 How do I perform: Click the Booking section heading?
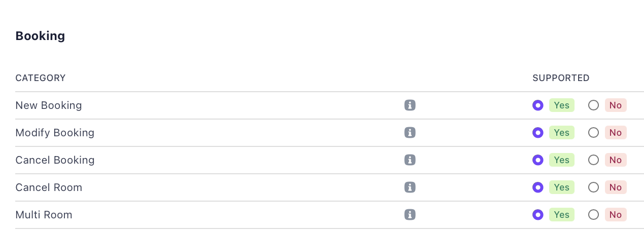[x=40, y=36]
